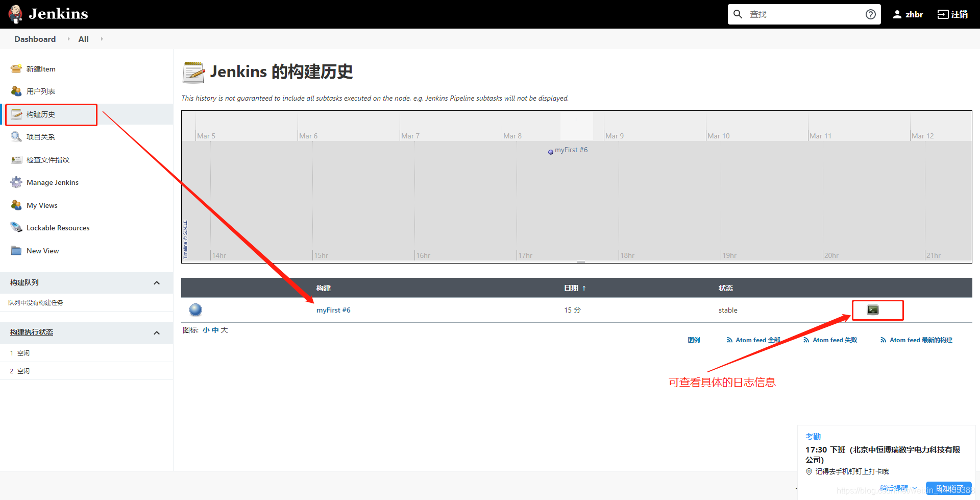Click the zhbr user avatar icon

pyautogui.click(x=897, y=14)
